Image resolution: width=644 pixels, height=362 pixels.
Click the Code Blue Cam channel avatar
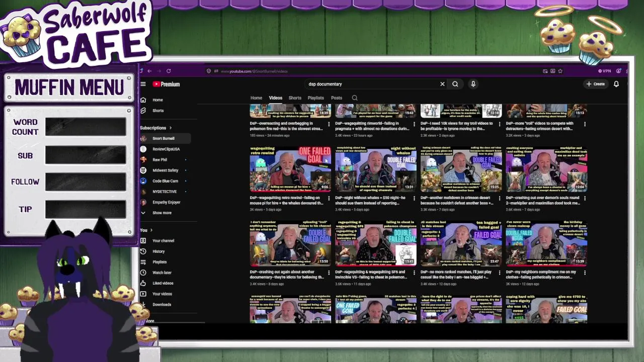coord(143,181)
